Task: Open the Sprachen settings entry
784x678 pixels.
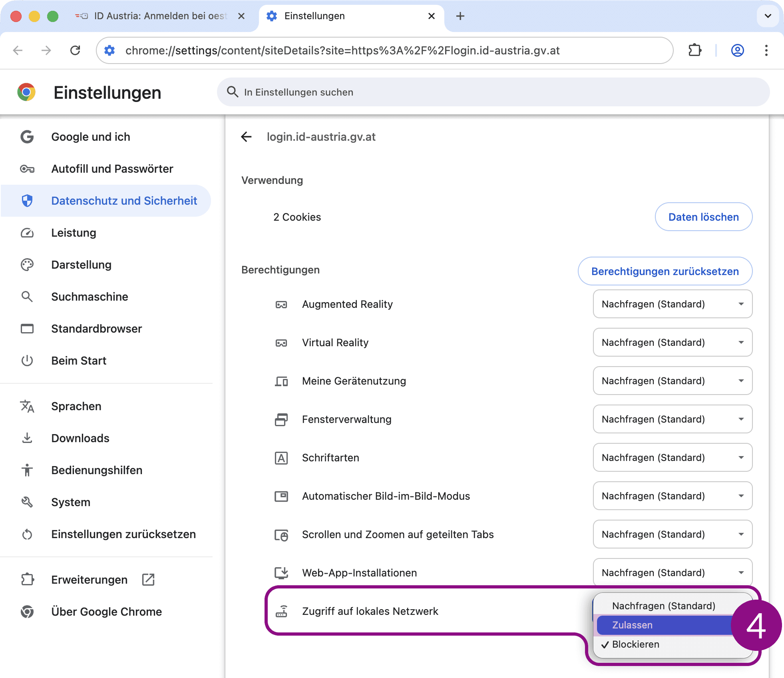Action: coord(76,406)
